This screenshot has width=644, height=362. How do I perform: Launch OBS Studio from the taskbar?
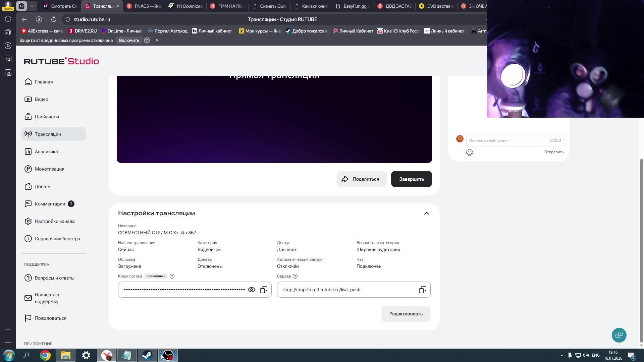tap(168, 355)
